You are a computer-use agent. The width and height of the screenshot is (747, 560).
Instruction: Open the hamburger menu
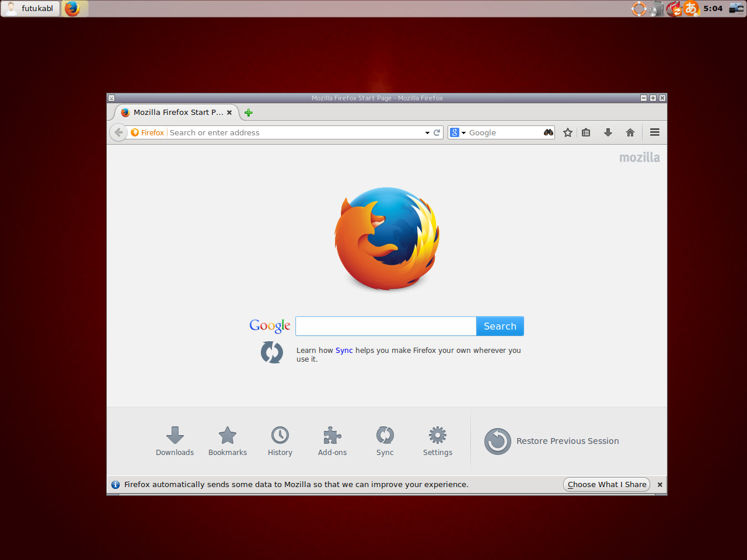point(655,132)
